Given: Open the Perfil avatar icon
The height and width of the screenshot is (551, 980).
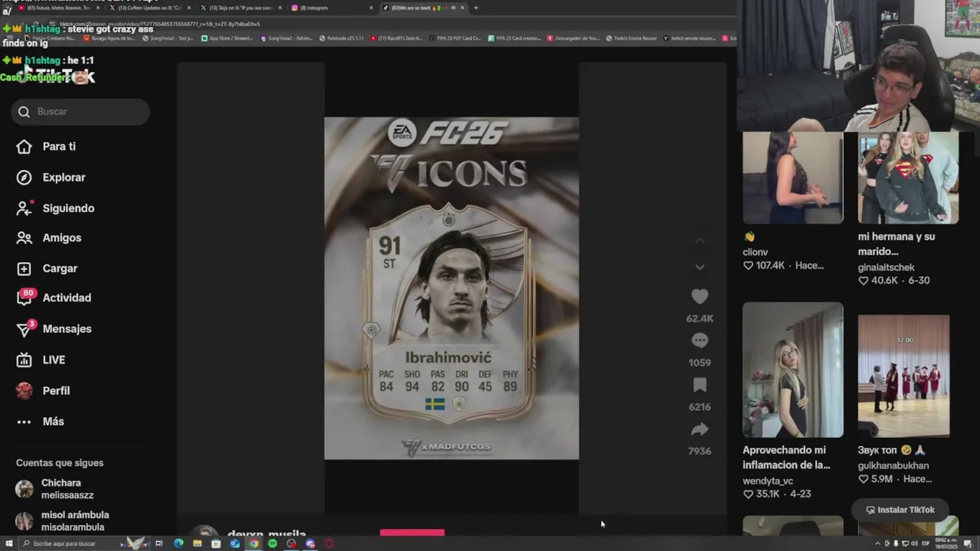Looking at the screenshot, I should click(x=24, y=390).
